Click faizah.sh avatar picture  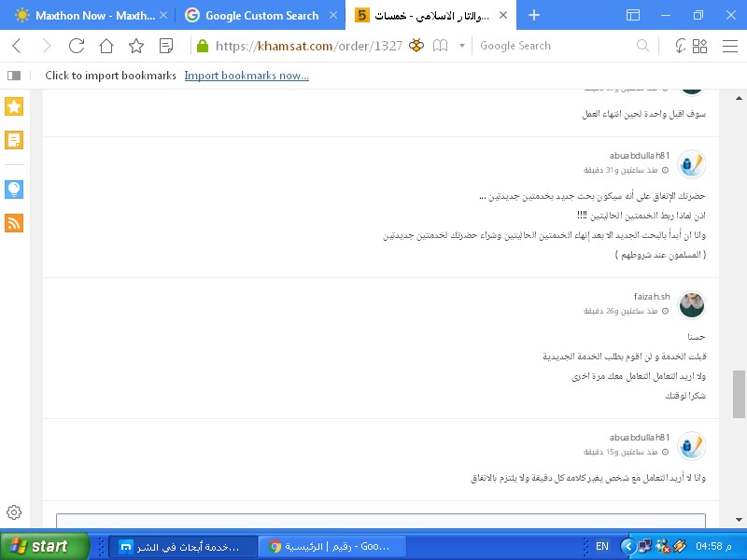pyautogui.click(x=692, y=305)
